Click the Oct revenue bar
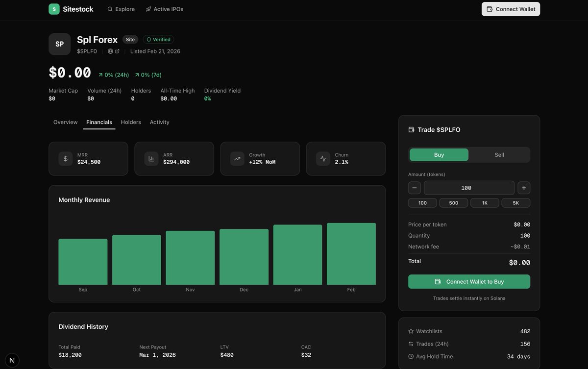Viewport: 588px width, 369px height. (x=137, y=260)
